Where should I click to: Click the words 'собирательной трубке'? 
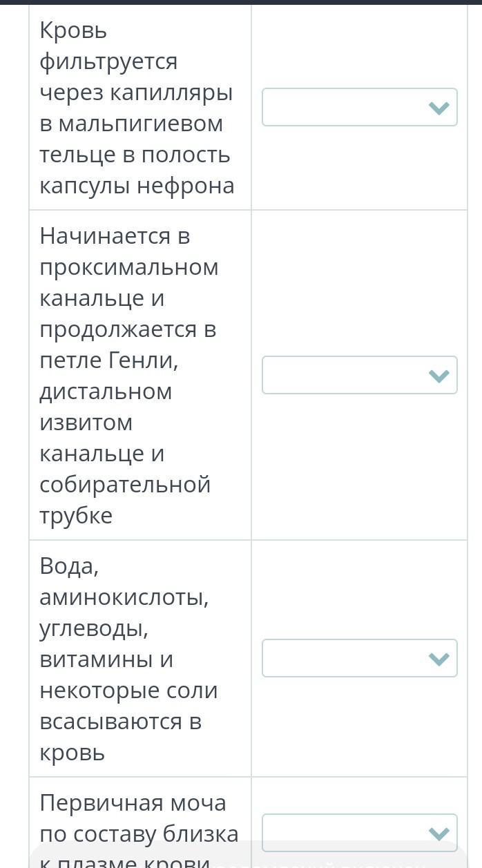coord(125,500)
